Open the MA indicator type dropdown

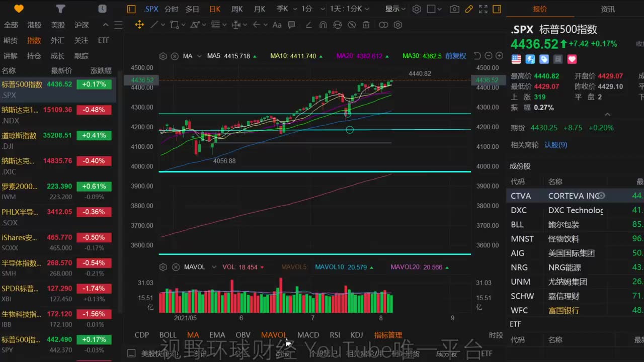(x=199, y=56)
